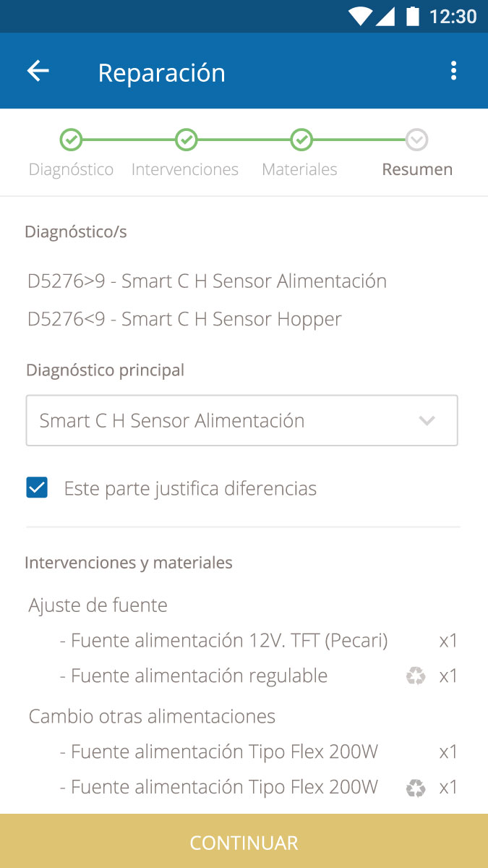Tap the back arrow in header

point(38,71)
